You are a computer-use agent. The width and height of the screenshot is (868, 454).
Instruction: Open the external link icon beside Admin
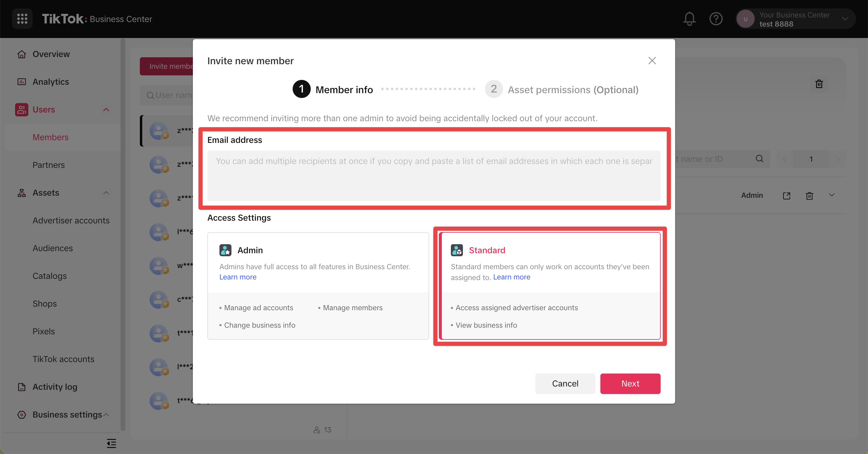pyautogui.click(x=786, y=195)
